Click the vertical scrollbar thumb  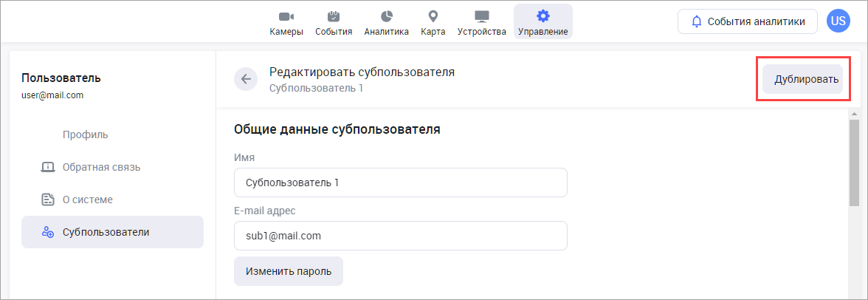[x=854, y=163]
